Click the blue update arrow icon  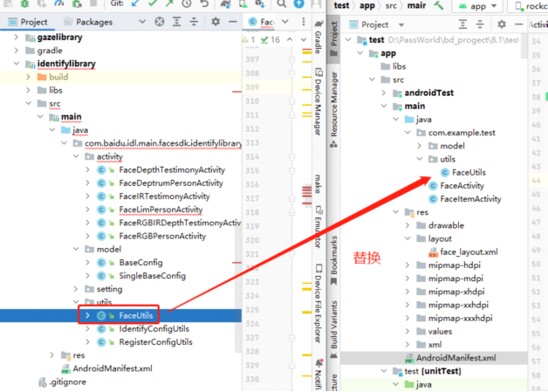[298, 3]
